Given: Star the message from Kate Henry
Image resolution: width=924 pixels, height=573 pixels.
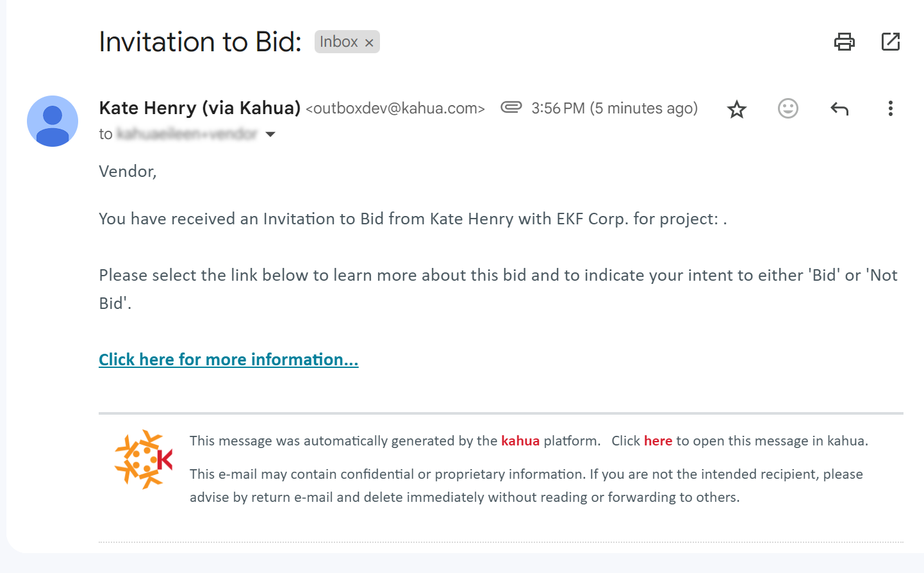Looking at the screenshot, I should tap(737, 109).
